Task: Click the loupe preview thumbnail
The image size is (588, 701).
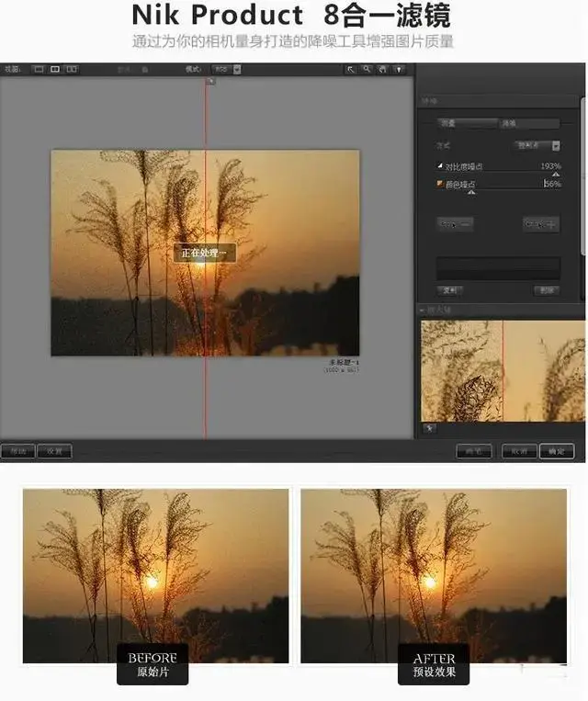Action: [503, 370]
